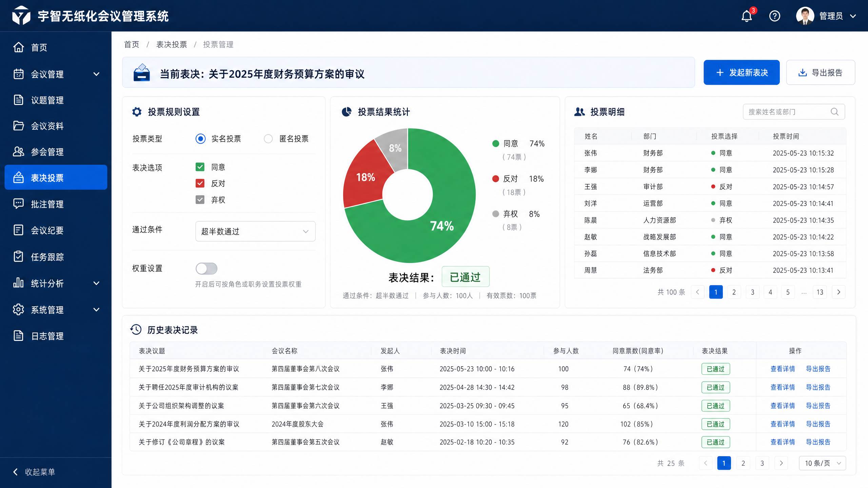Click green 同意 legend dot
The height and width of the screenshot is (488, 868).
tap(496, 144)
